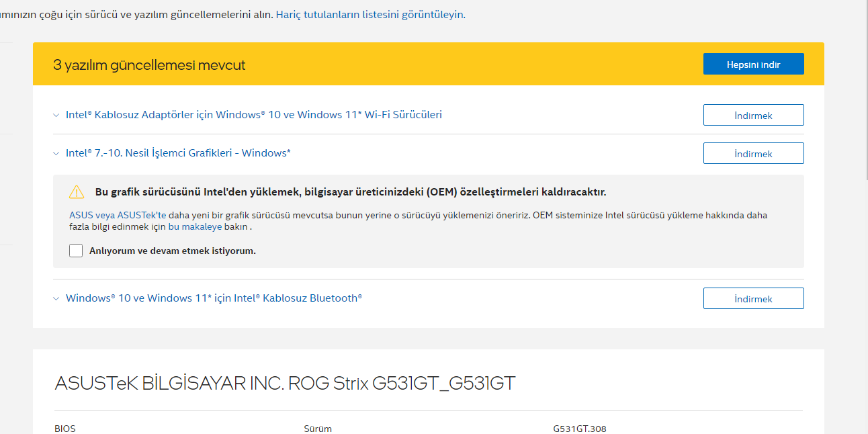This screenshot has width=868, height=434.
Task: Click İndirmek for 7.-10. Nesil İşlemci Grafikleri
Action: (x=753, y=153)
